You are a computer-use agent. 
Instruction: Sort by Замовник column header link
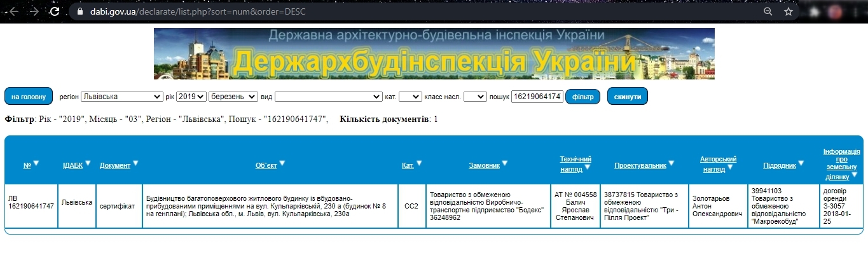[484, 165]
